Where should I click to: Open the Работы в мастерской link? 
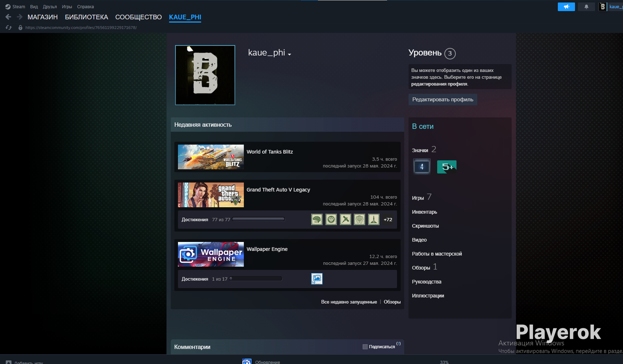(x=437, y=254)
